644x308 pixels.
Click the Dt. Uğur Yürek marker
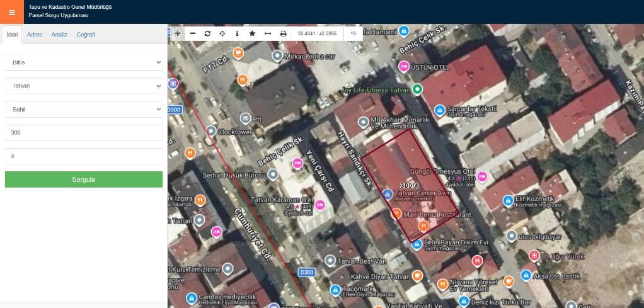pyautogui.click(x=534, y=256)
